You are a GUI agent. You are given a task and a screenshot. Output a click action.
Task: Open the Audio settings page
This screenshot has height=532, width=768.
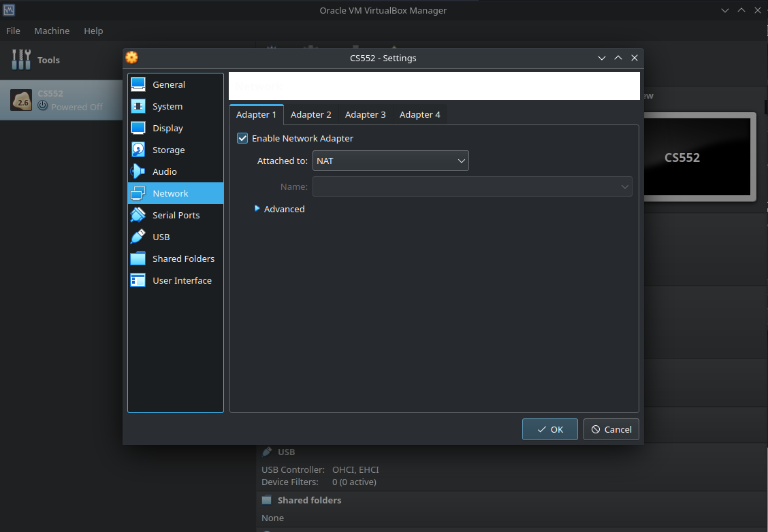(163, 171)
